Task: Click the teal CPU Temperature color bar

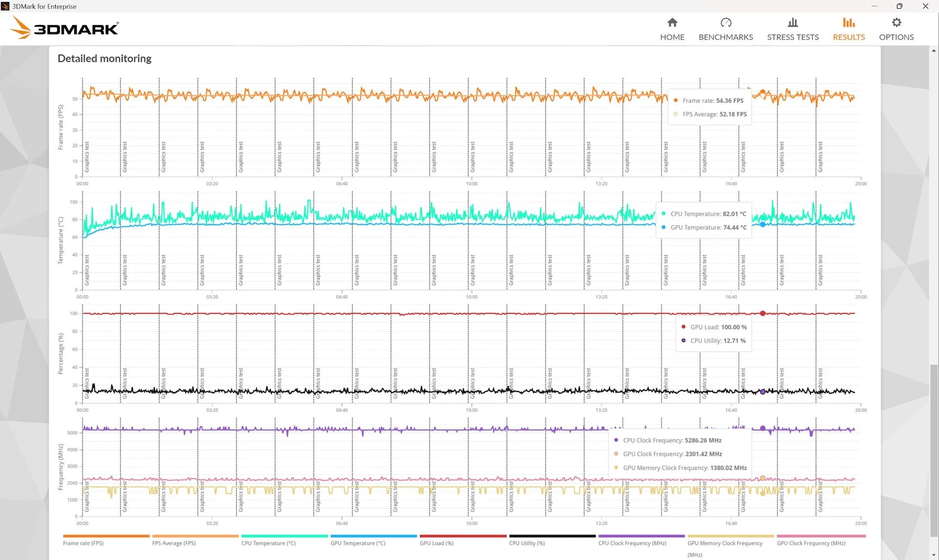Action: (x=285, y=536)
